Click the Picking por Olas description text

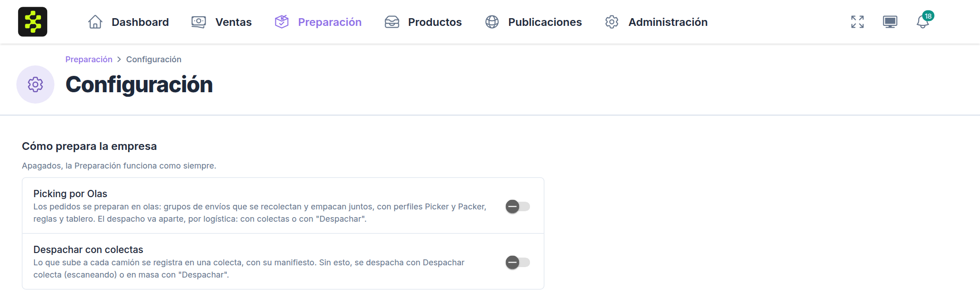(x=260, y=213)
